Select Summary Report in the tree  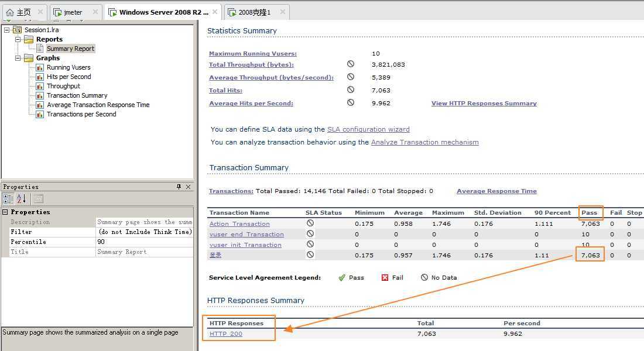70,49
